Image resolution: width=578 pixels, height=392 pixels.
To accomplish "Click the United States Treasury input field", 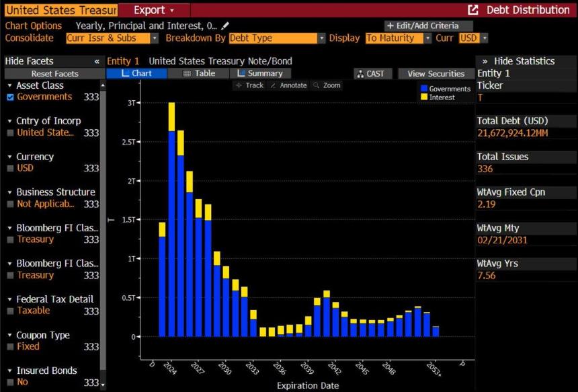I will click(x=61, y=10).
